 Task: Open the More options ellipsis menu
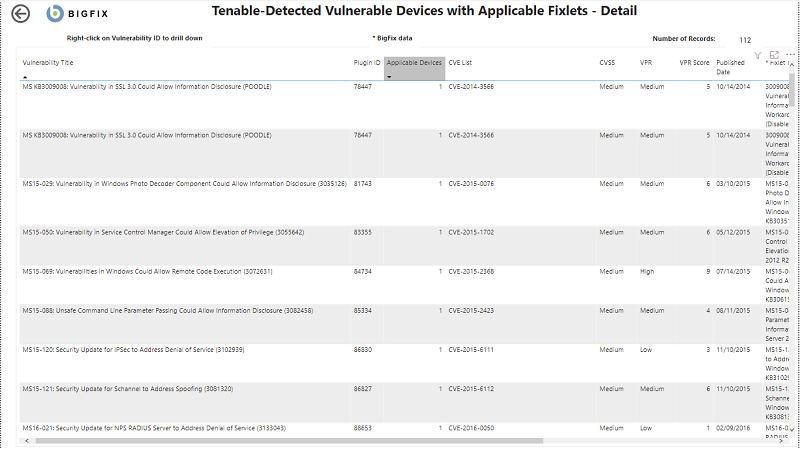(790, 55)
